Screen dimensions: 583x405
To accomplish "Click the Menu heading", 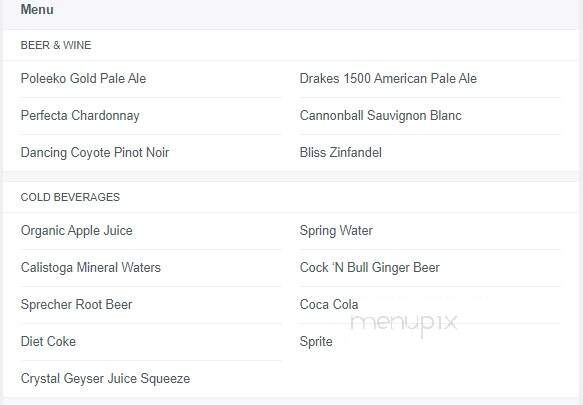I will pyautogui.click(x=37, y=9).
